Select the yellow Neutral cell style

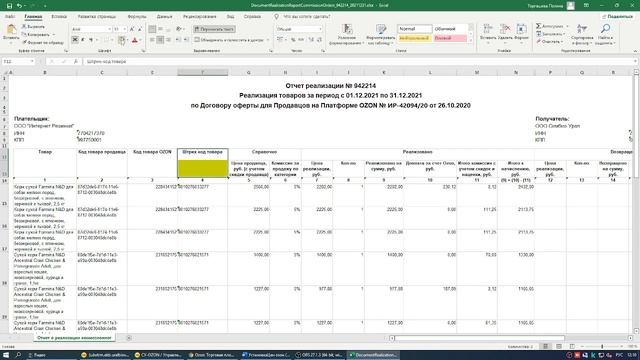[x=415, y=38]
